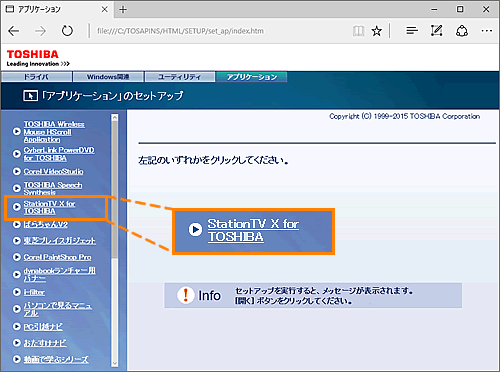Open TOSHIBA Speech Synthesis link
500x372 pixels.
(53, 188)
